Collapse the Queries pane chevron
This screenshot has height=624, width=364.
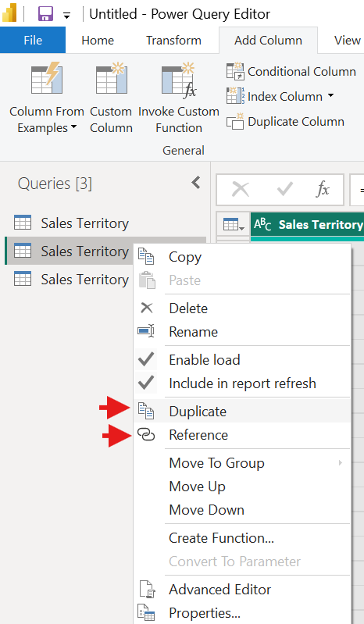pos(196,183)
